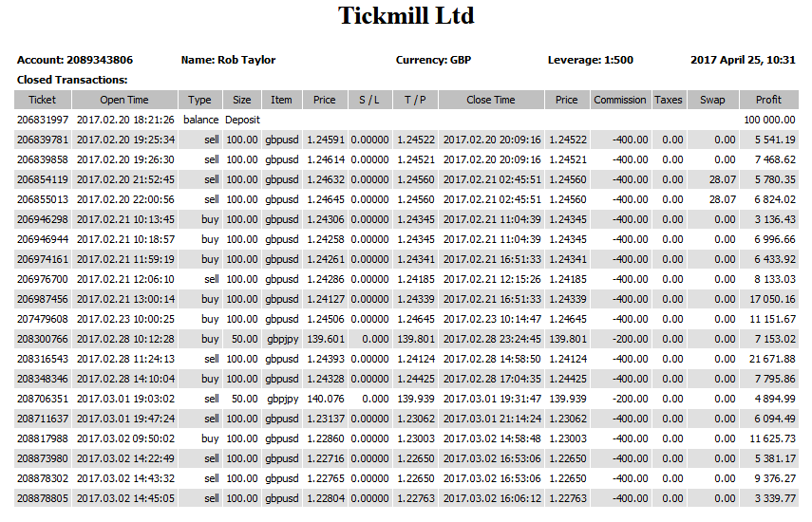Select ticket 208873980
Image resolution: width=812 pixels, height=522 pixels.
coord(43,458)
